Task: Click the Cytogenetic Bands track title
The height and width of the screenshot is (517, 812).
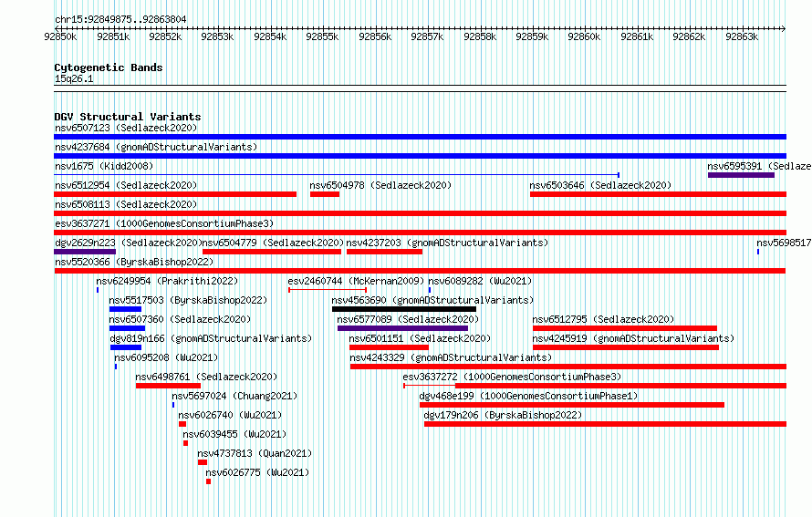Action: 109,67
